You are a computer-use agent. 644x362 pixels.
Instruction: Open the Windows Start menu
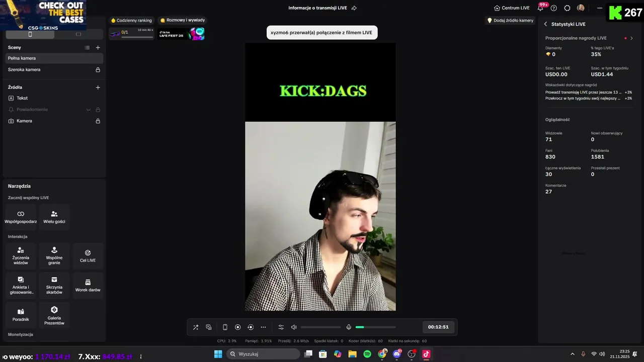(218, 354)
